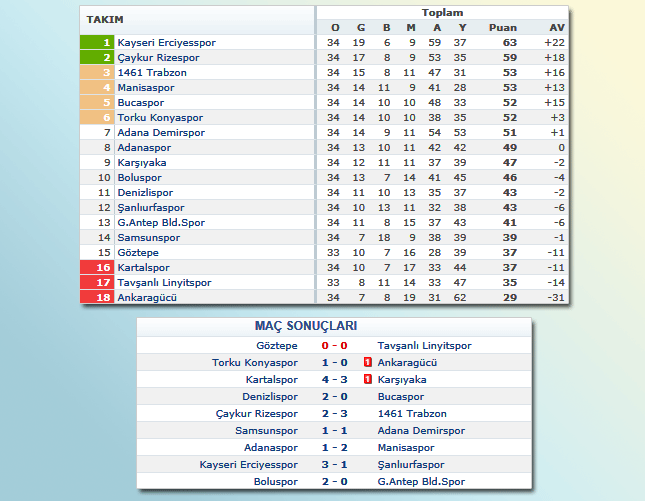Click the MAÇ SONUÇLARI heading
The height and width of the screenshot is (501, 645).
tap(306, 326)
